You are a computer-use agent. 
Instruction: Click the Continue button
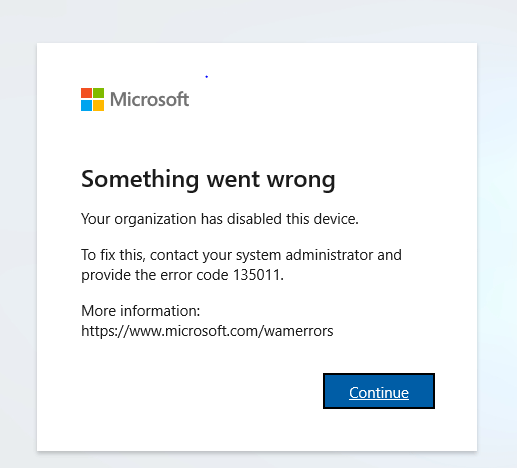click(379, 391)
